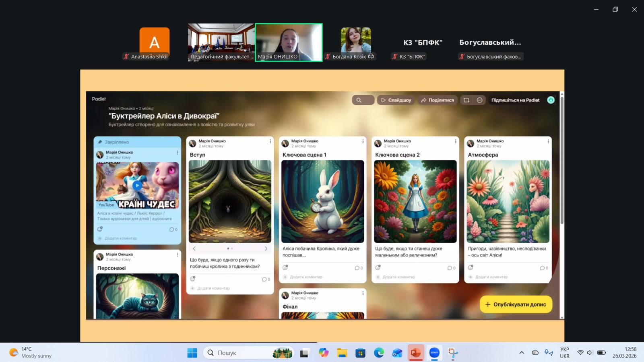Open the Вступ post three-dot menu
Screen dimensions: 644x362
click(x=270, y=141)
